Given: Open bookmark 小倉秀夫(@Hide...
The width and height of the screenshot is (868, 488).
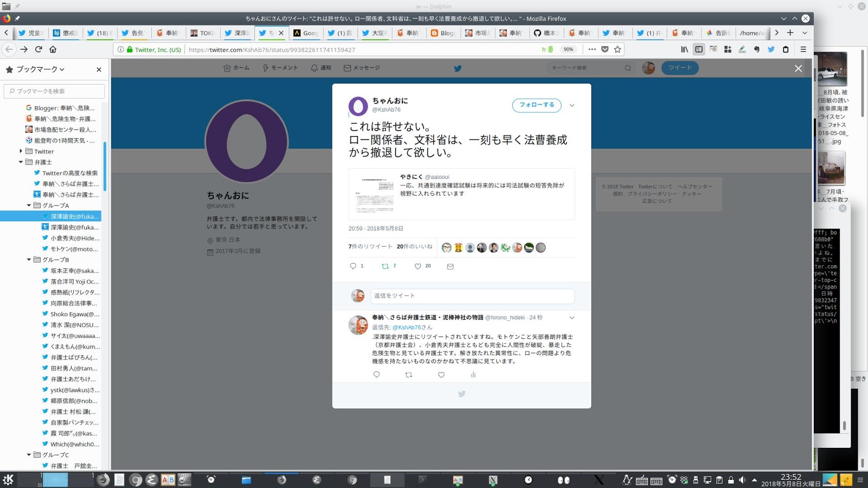Looking at the screenshot, I should coord(71,238).
